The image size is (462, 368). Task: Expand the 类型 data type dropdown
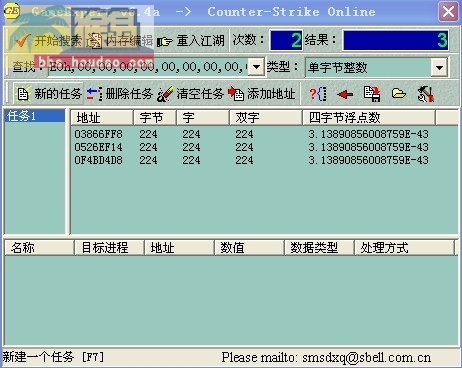point(439,68)
